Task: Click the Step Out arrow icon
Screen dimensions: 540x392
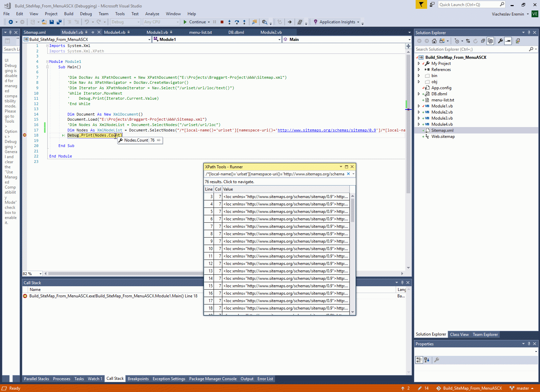Action: coord(244,22)
